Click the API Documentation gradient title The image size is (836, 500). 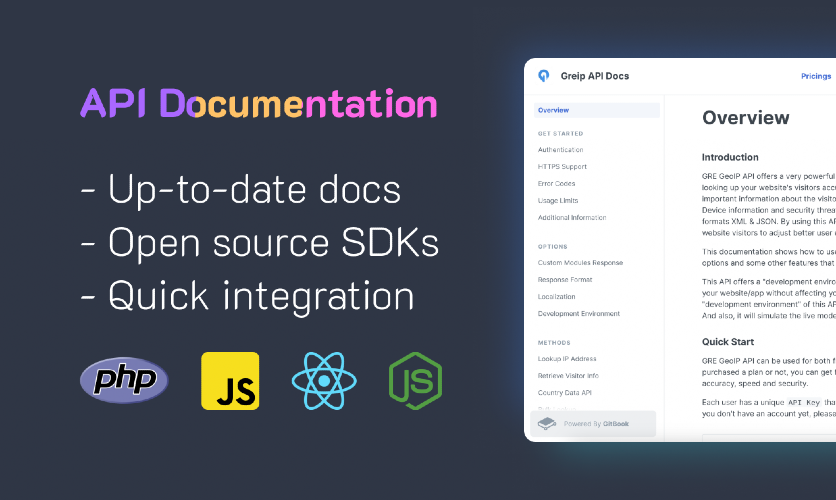259,103
